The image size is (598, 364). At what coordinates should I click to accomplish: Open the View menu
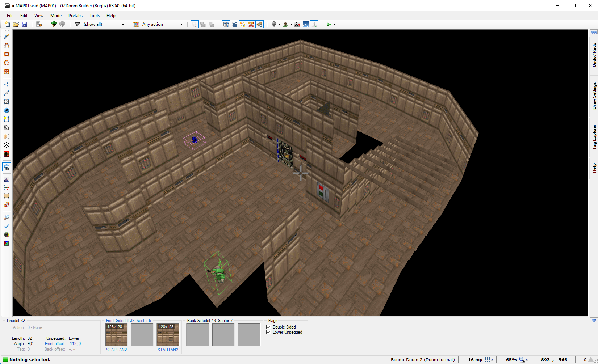point(39,16)
